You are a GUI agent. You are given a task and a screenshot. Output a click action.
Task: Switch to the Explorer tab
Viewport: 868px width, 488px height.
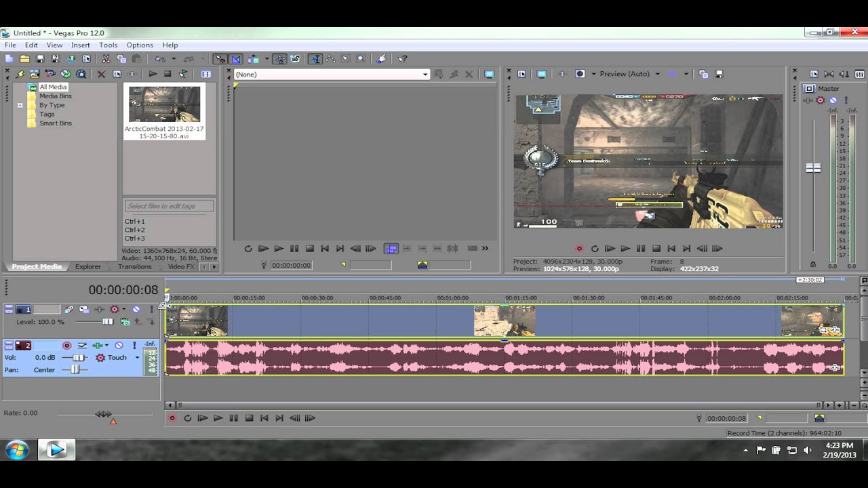(88, 266)
